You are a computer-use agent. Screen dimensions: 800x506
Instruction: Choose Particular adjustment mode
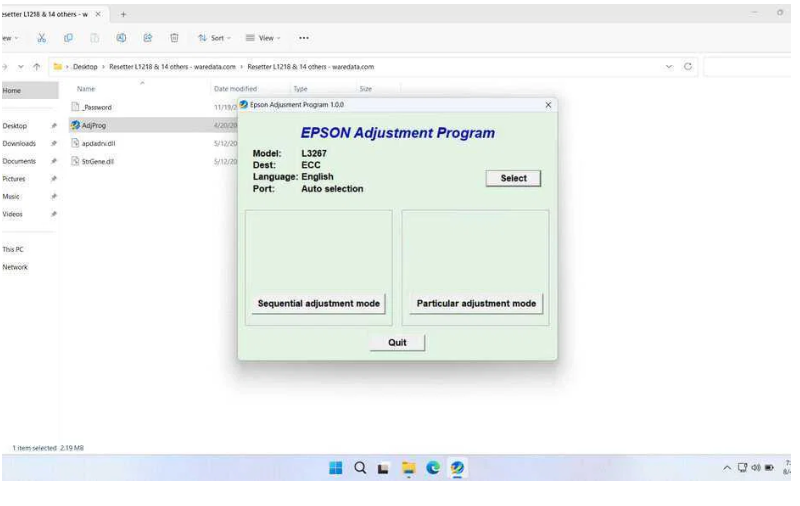pos(476,303)
